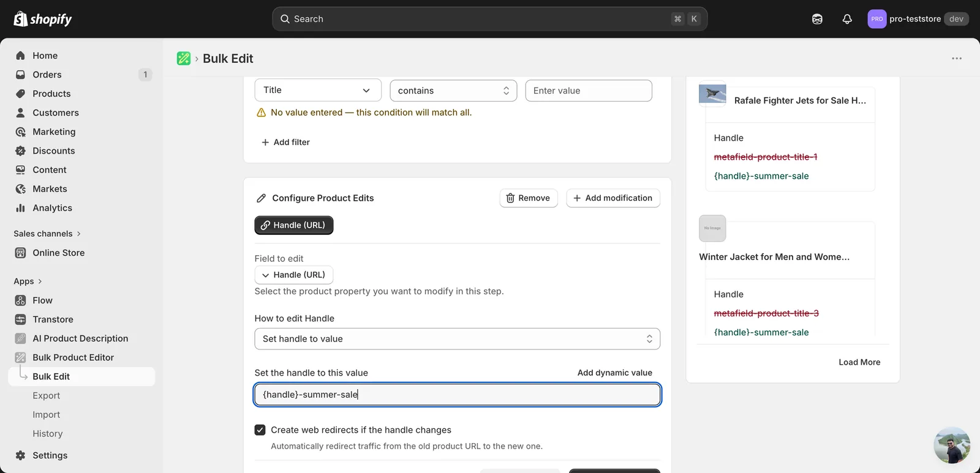Screen dimensions: 980x473
Task: Uncheck Create web redirects checkbox
Action: [260, 430]
